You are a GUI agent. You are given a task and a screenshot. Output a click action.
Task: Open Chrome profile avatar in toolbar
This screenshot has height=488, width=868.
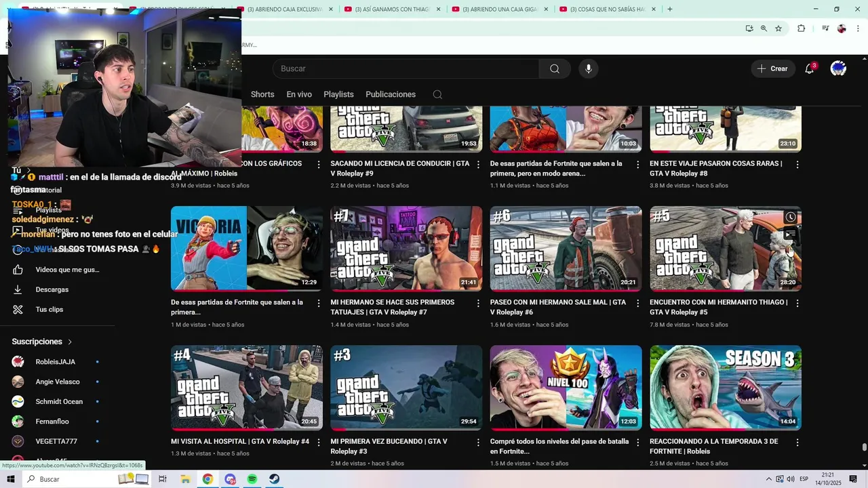point(842,28)
